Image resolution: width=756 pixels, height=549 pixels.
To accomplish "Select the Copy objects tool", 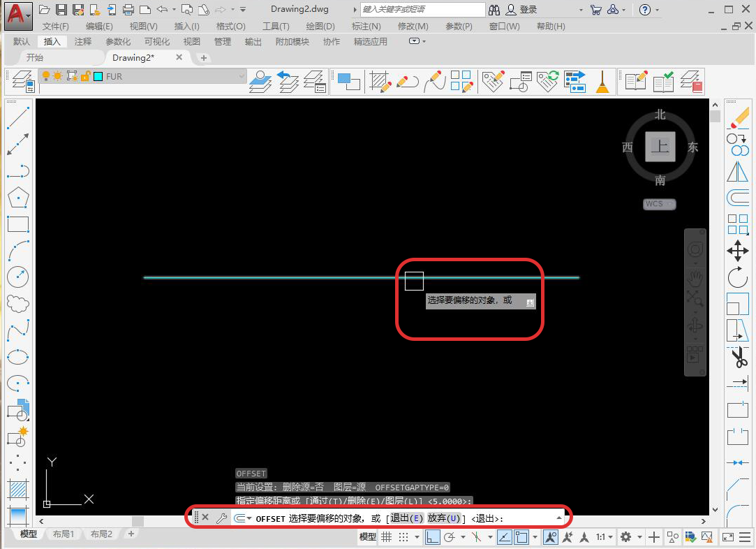I will click(738, 145).
